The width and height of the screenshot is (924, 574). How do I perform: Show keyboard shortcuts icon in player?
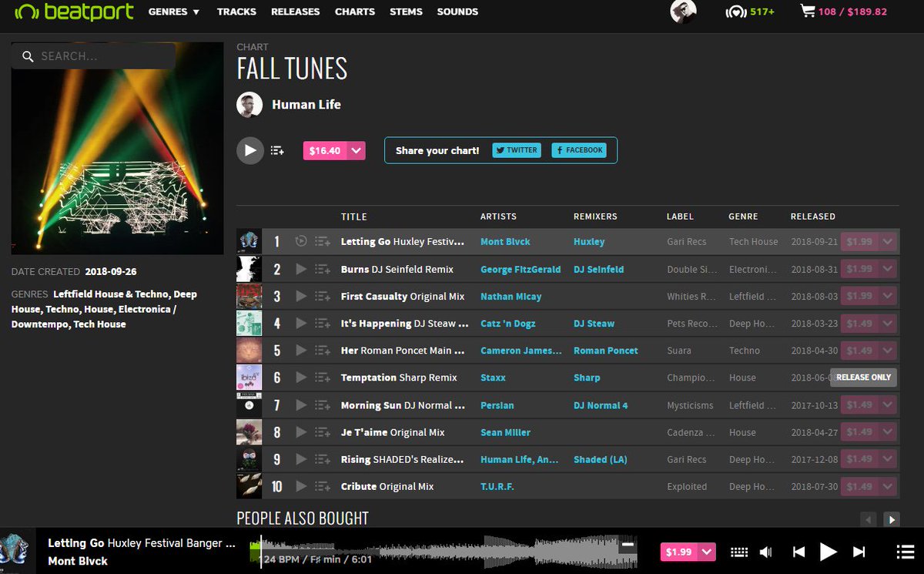point(738,552)
